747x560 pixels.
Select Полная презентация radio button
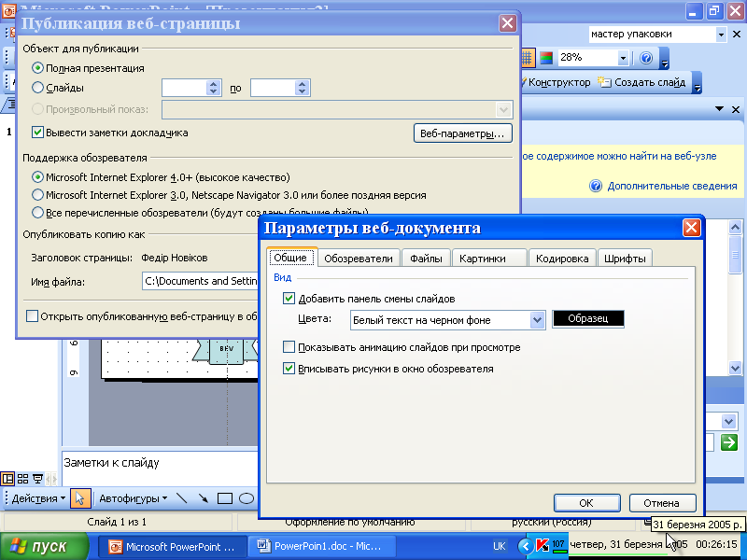click(x=37, y=68)
